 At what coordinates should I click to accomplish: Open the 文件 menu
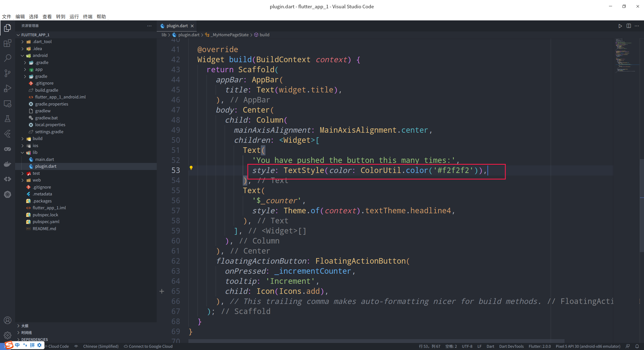(x=7, y=17)
